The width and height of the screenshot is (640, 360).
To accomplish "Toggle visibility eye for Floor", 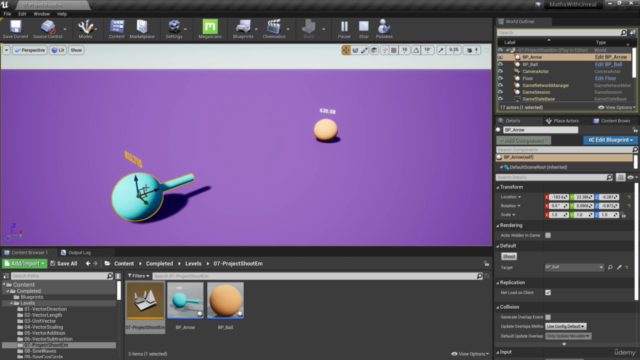I will click(500, 78).
